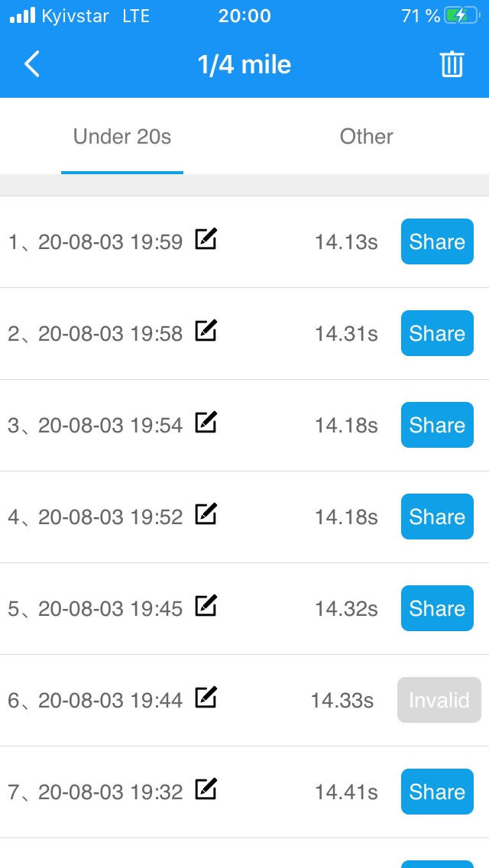Edit the 19:52 run entry
The height and width of the screenshot is (868, 489).
point(206,515)
